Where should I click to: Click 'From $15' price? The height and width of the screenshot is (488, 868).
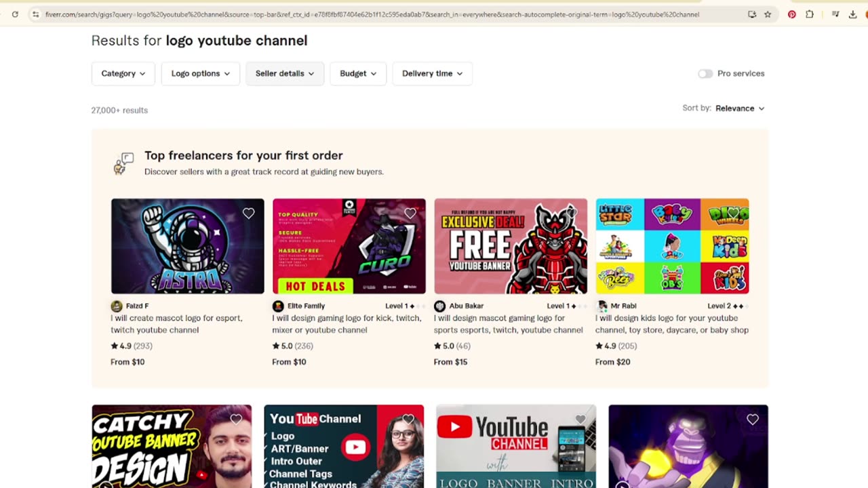tap(451, 362)
